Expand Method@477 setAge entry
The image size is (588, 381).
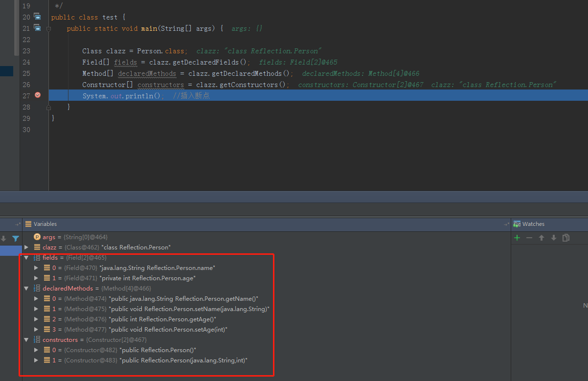[x=36, y=330]
